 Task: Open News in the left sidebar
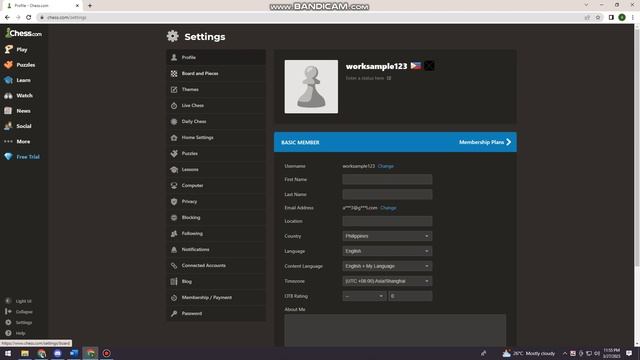18,111
